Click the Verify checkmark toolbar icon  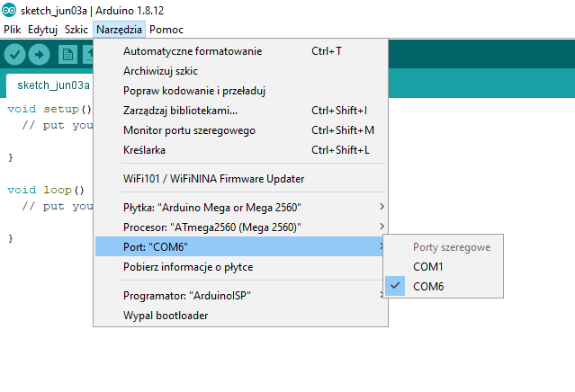14,55
